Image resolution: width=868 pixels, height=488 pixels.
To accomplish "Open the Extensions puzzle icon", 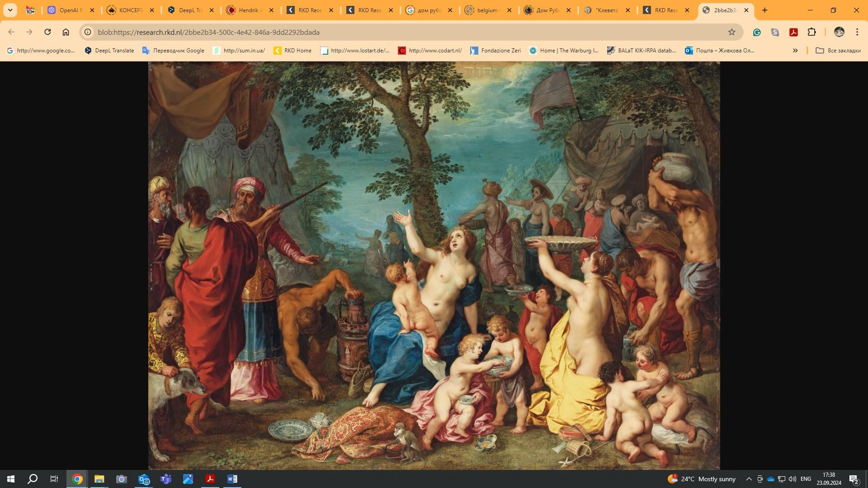I will click(811, 32).
